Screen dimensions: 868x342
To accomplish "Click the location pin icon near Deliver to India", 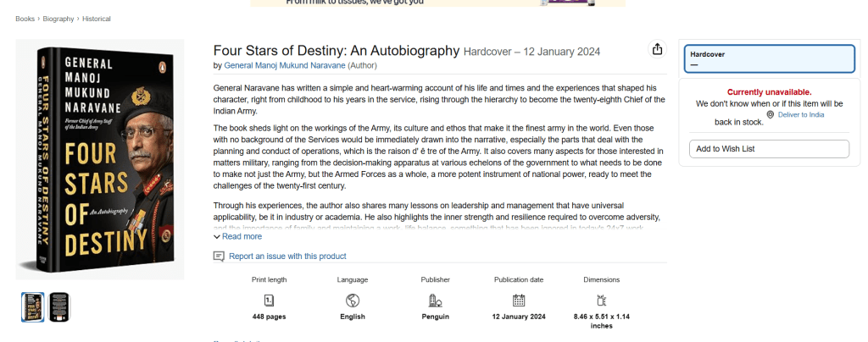I will [x=770, y=114].
